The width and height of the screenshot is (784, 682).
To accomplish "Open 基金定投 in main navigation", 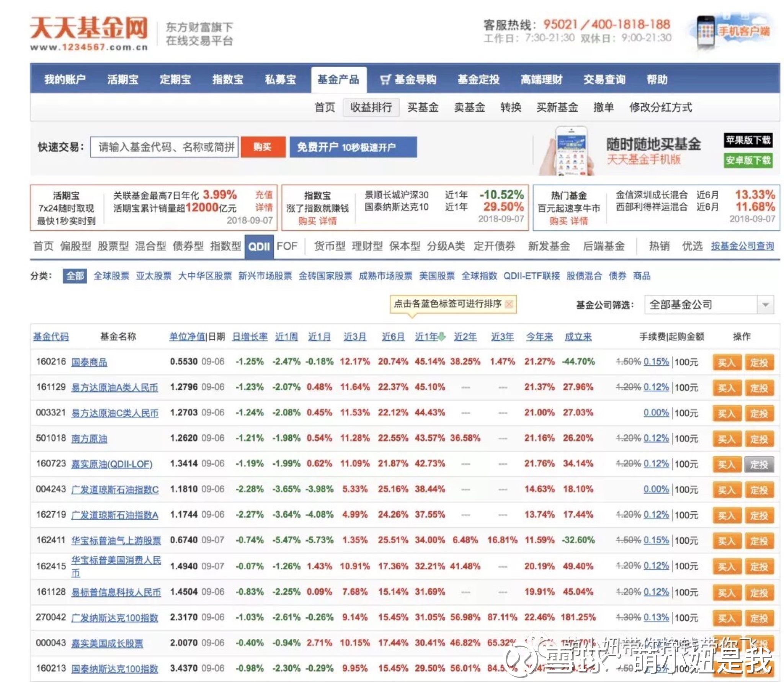I will tap(479, 80).
